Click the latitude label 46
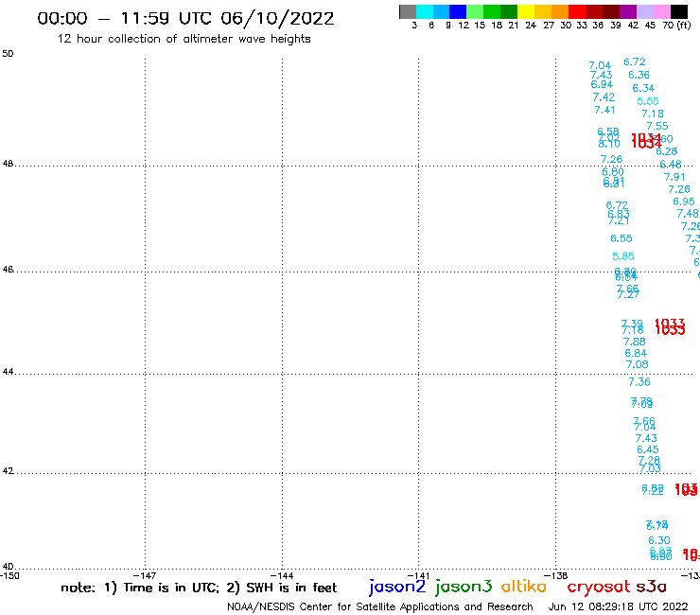700x615 pixels. point(8,270)
